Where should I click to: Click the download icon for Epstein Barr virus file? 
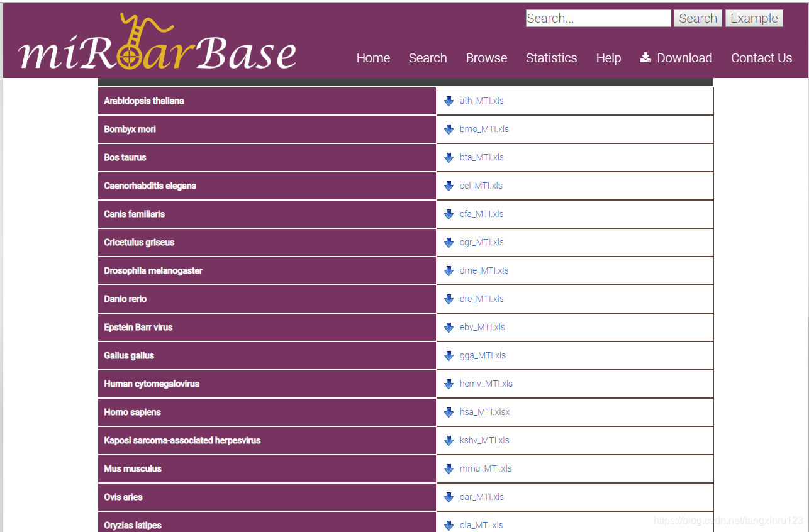point(449,327)
